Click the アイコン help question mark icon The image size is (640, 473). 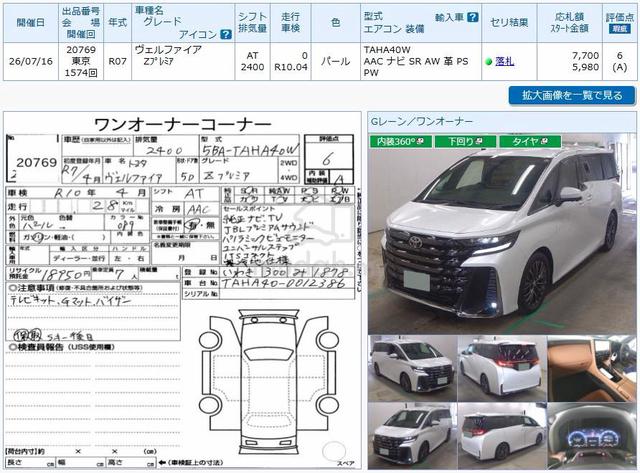pos(226,34)
